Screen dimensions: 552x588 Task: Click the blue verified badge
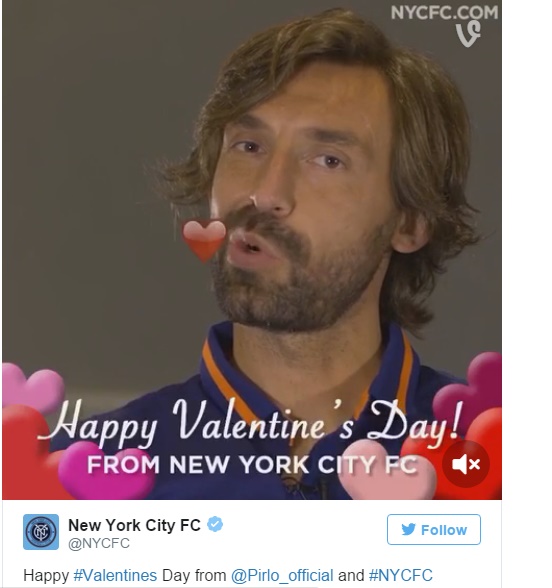click(215, 524)
